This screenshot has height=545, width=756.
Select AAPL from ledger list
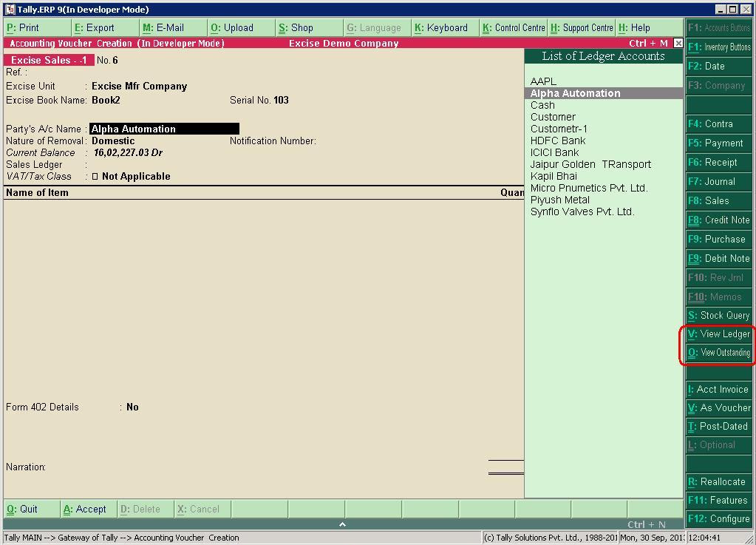tap(604, 81)
